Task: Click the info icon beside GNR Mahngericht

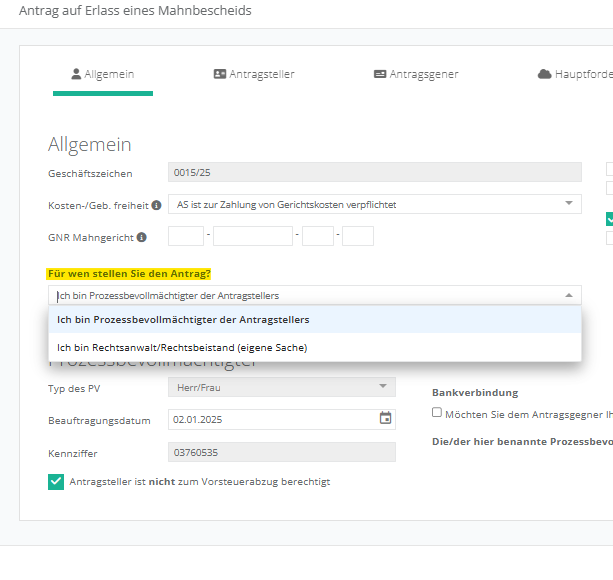Action: click(141, 237)
